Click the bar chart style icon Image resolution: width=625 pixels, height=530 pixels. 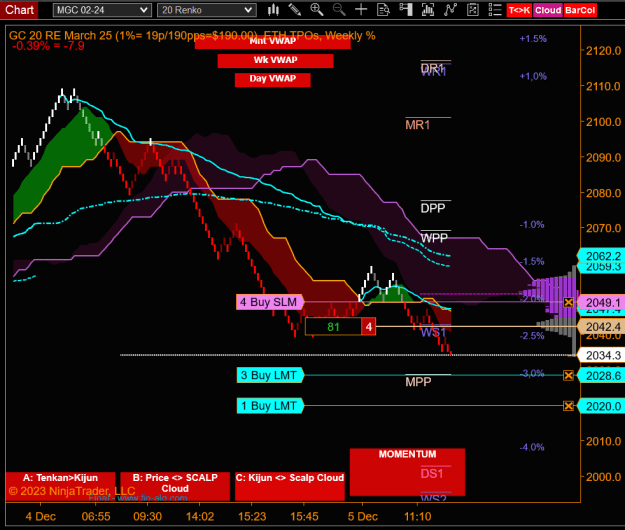(x=273, y=10)
